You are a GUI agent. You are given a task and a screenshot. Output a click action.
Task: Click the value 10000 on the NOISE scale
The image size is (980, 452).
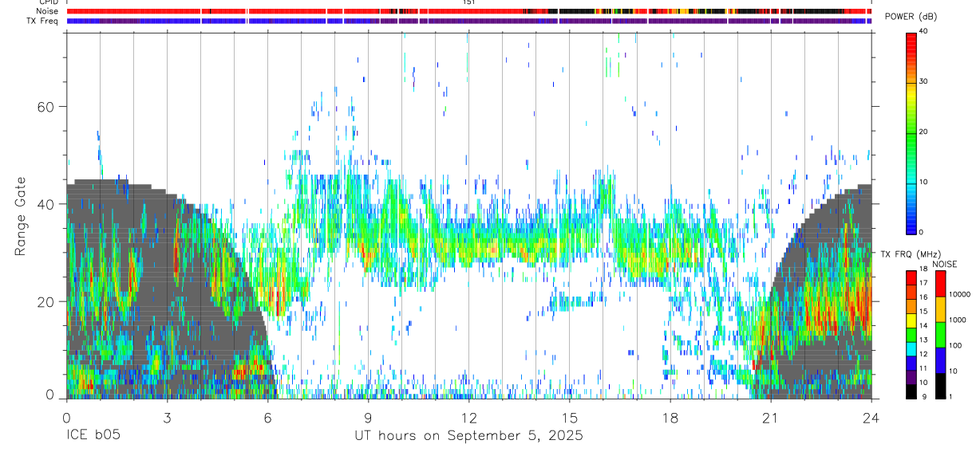coord(960,294)
